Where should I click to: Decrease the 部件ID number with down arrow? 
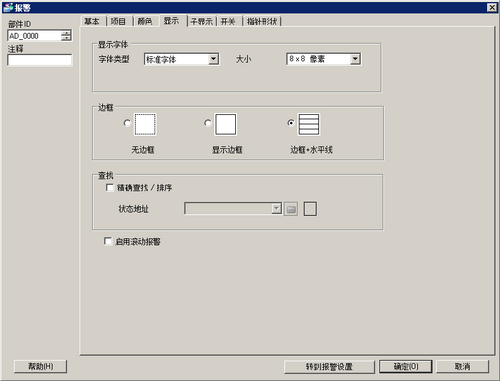point(66,38)
